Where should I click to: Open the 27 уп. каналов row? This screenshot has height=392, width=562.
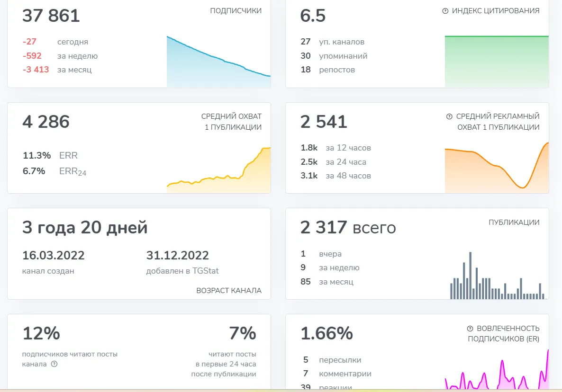pos(332,42)
